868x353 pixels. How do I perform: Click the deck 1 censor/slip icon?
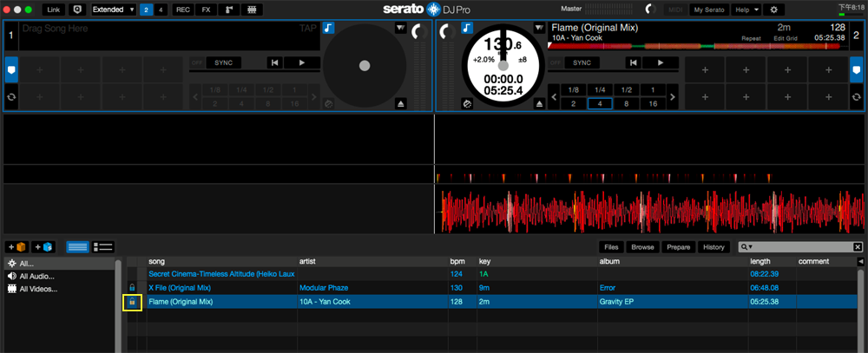point(329,103)
